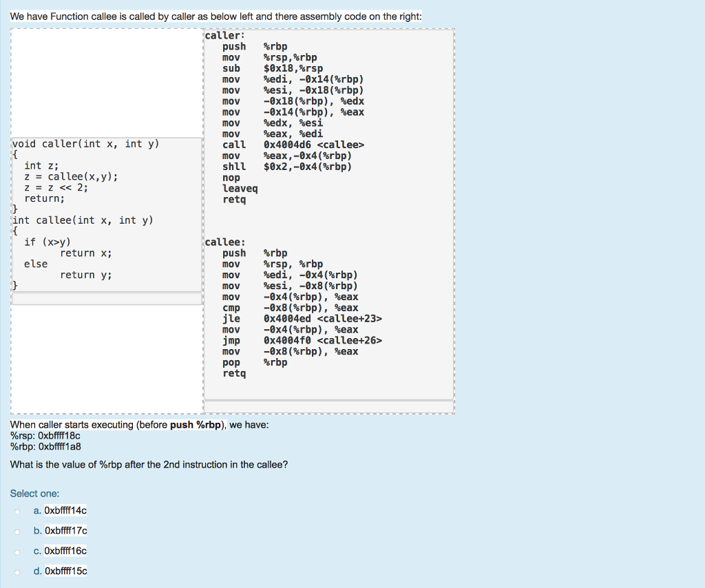
Task: Click 'int callee(int x, int y)' declaration
Action: pos(83,220)
